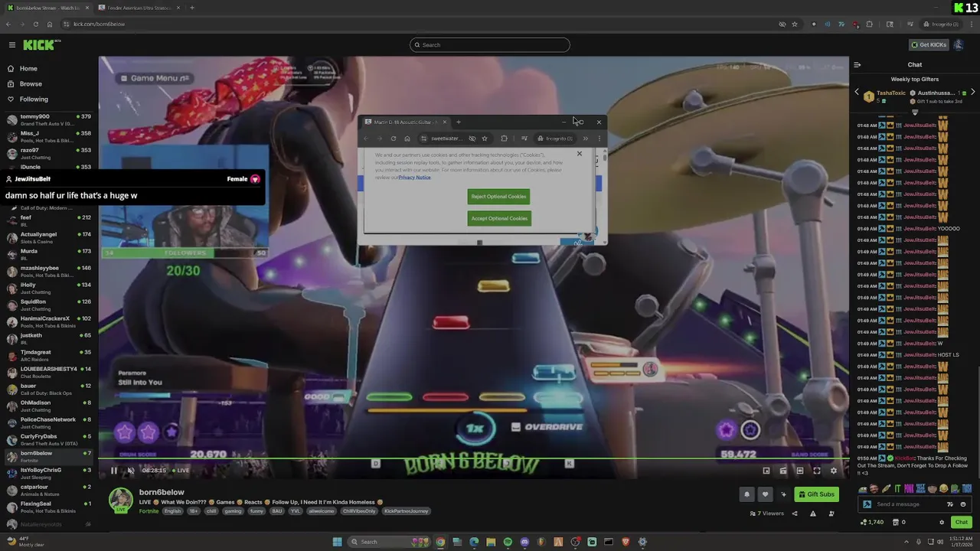Click the 1,740 KICKs balance
Viewport: 980px width, 551px height.
tap(872, 522)
